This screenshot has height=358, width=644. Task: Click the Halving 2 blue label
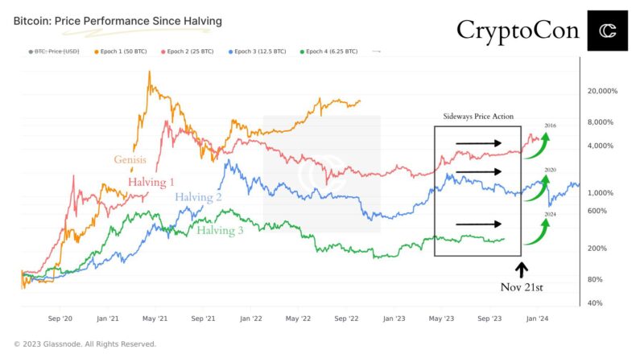(x=198, y=196)
